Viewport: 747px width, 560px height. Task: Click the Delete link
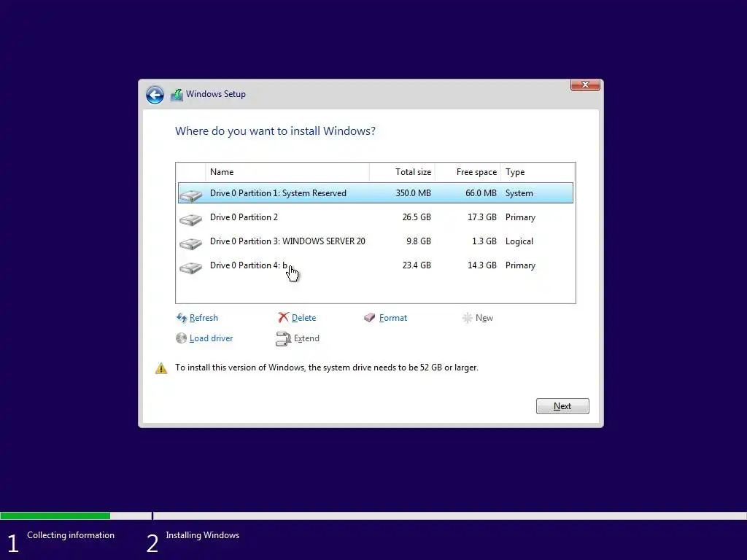click(303, 318)
